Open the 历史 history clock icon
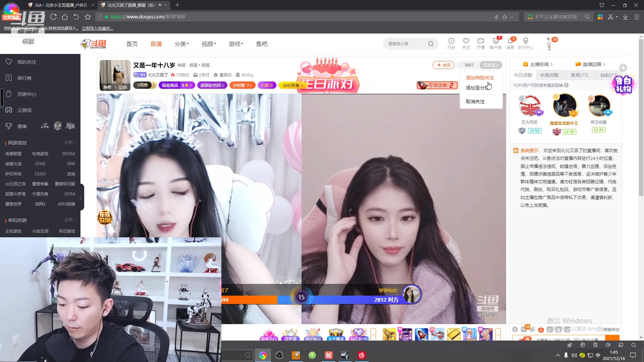This screenshot has height=362, width=644. (451, 44)
